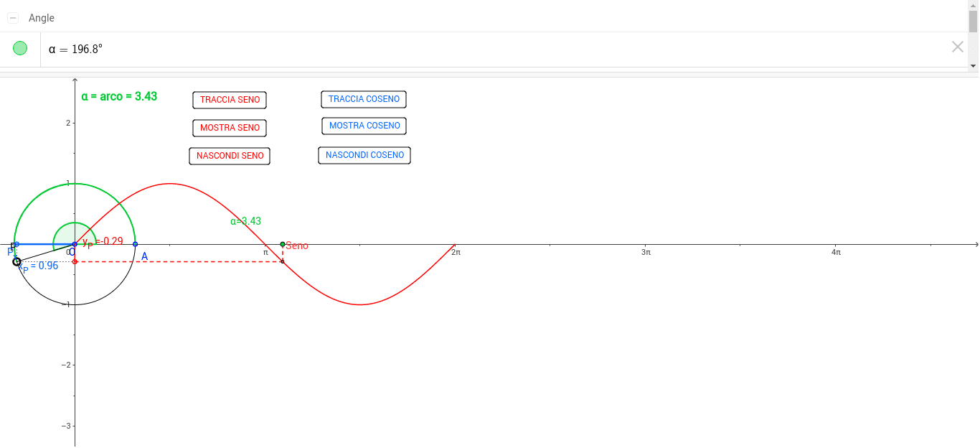This screenshot has width=980, height=448.
Task: Click the MOSTRA SENO button
Action: click(230, 128)
